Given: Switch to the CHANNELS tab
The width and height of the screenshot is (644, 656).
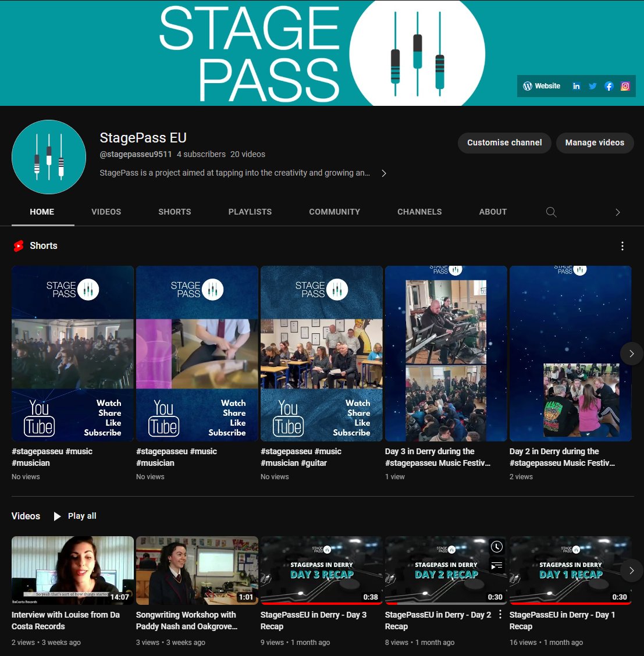Looking at the screenshot, I should click(419, 212).
